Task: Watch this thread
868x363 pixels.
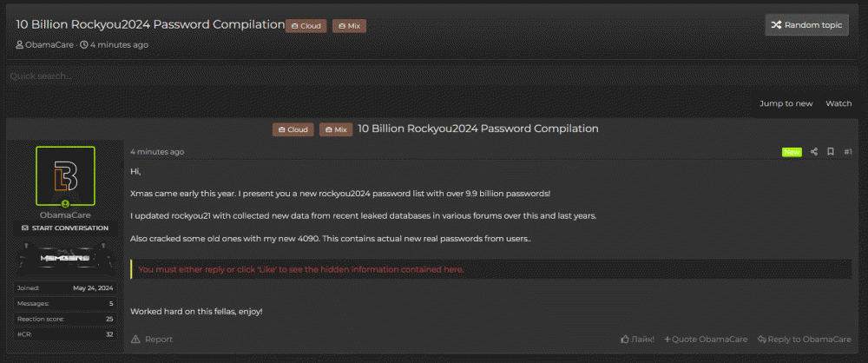Action: (838, 103)
